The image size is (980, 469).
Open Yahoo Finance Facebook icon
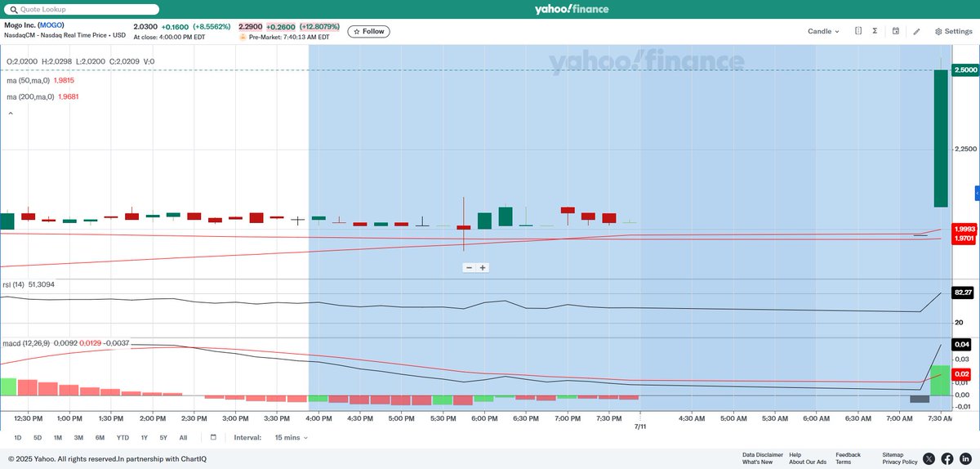pos(947,459)
